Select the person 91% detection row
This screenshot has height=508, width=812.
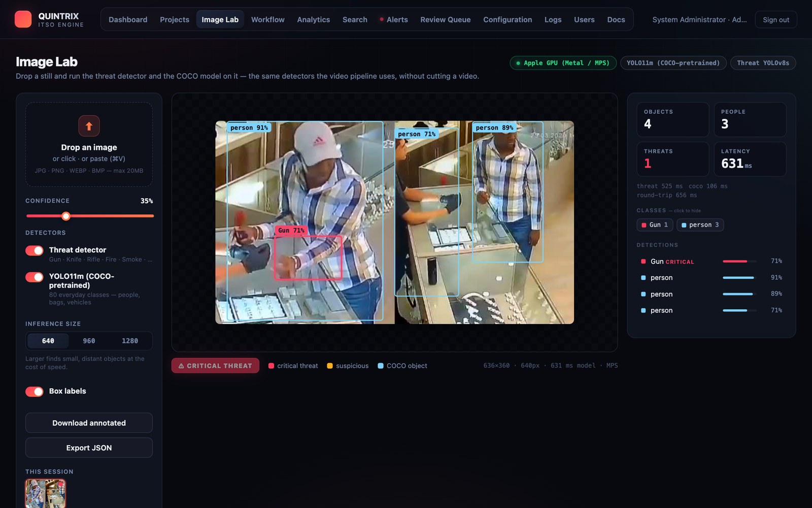pyautogui.click(x=712, y=277)
